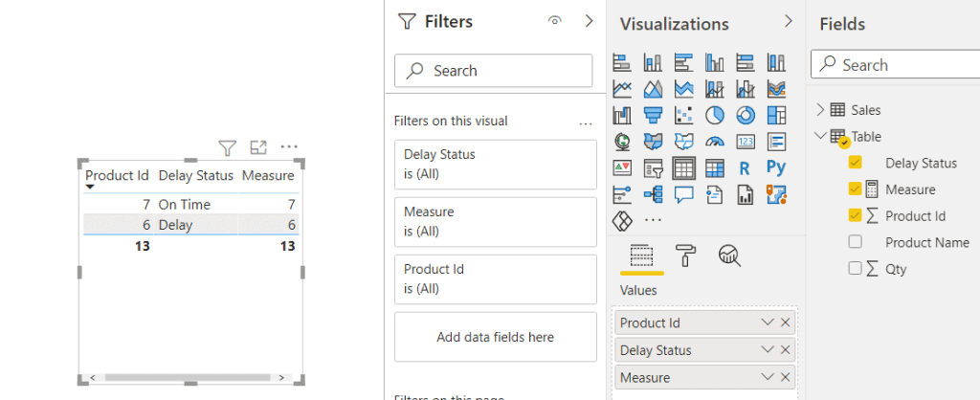Select the Decomposition tree visual

click(653, 194)
